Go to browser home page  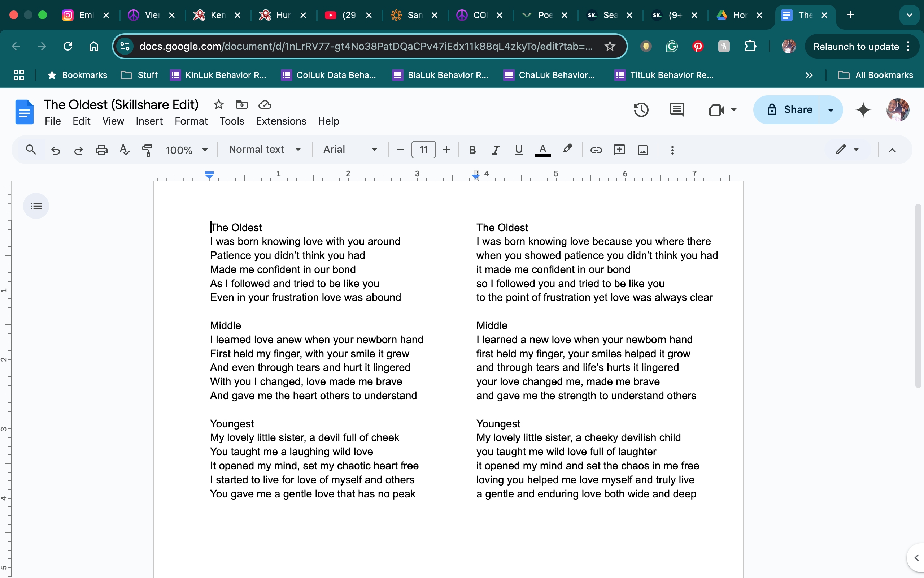94,46
